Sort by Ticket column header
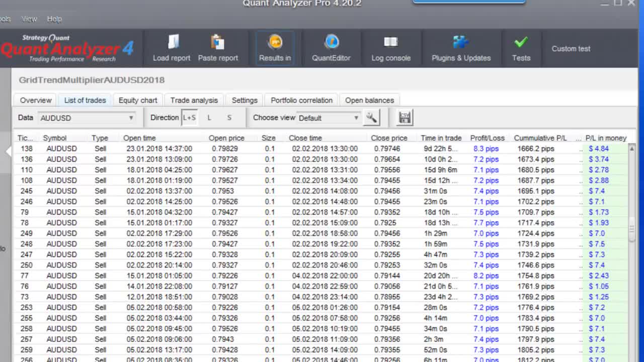The image size is (644, 362). (25, 138)
